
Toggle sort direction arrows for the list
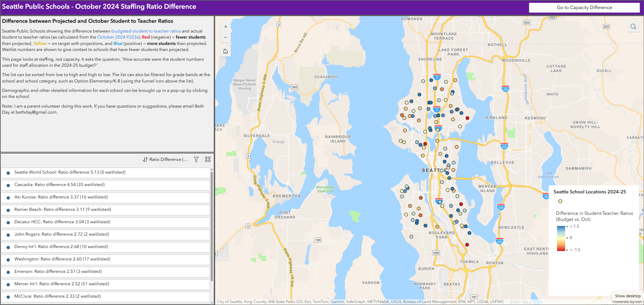tap(145, 160)
